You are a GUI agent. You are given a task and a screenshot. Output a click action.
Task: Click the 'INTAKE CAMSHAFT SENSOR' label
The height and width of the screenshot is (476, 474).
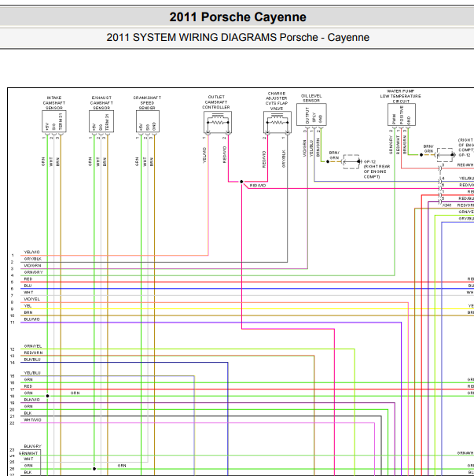[54, 102]
